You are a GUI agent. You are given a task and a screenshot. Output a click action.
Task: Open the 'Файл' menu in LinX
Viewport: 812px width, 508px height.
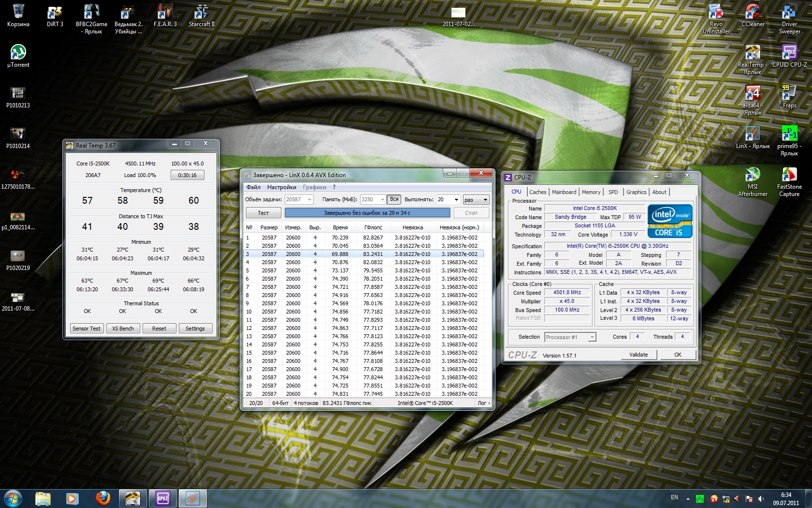point(253,187)
